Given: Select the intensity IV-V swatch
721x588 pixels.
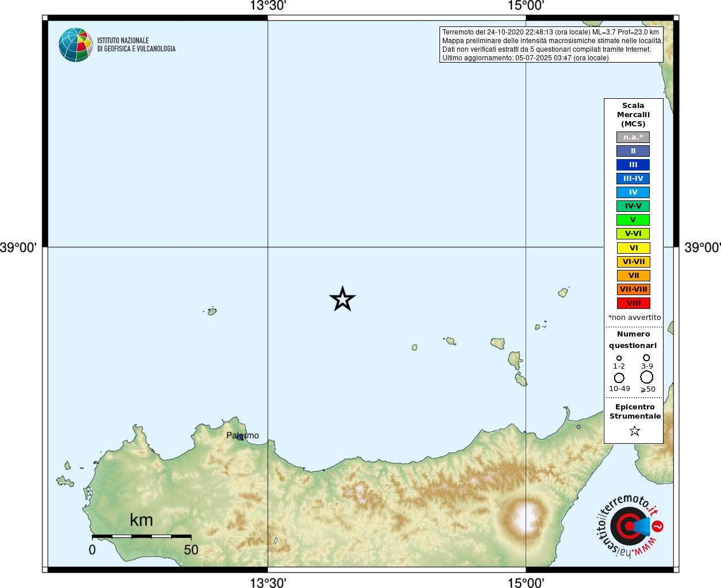Looking at the screenshot, I should coord(633,206).
